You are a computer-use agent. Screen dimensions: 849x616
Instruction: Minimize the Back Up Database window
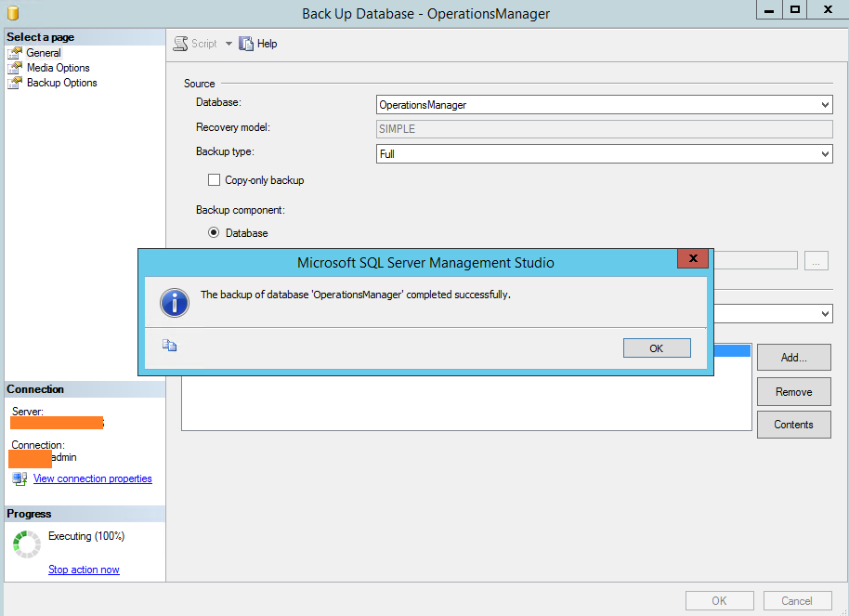769,9
